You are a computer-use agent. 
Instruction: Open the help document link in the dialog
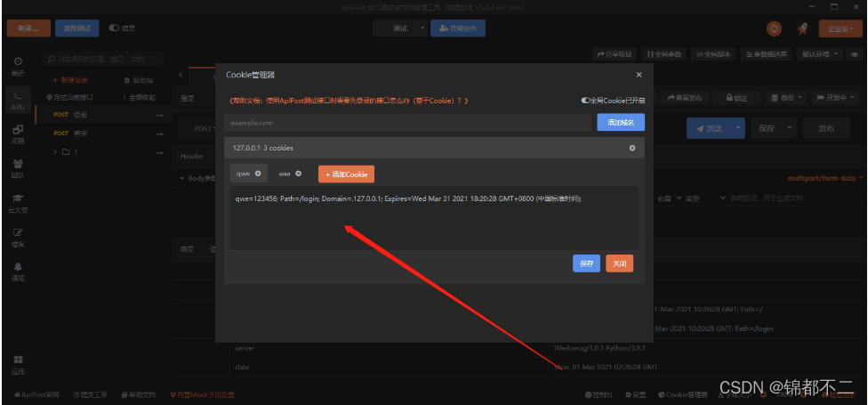click(x=349, y=101)
